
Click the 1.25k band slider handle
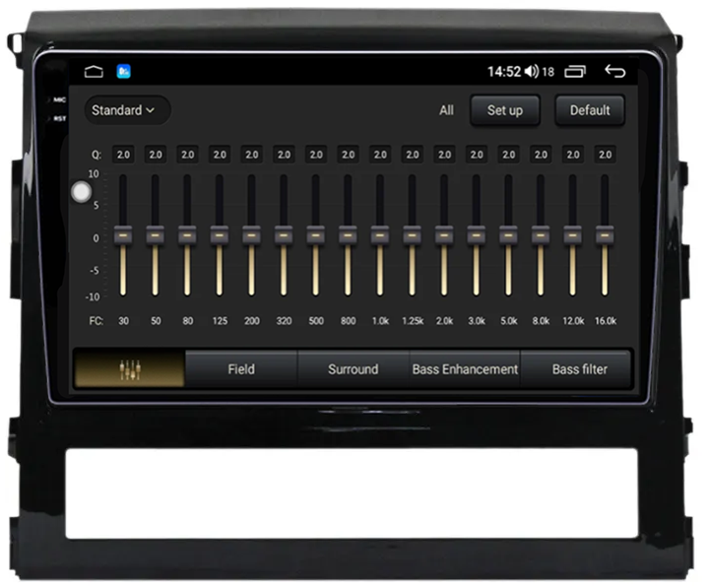pyautogui.click(x=412, y=235)
